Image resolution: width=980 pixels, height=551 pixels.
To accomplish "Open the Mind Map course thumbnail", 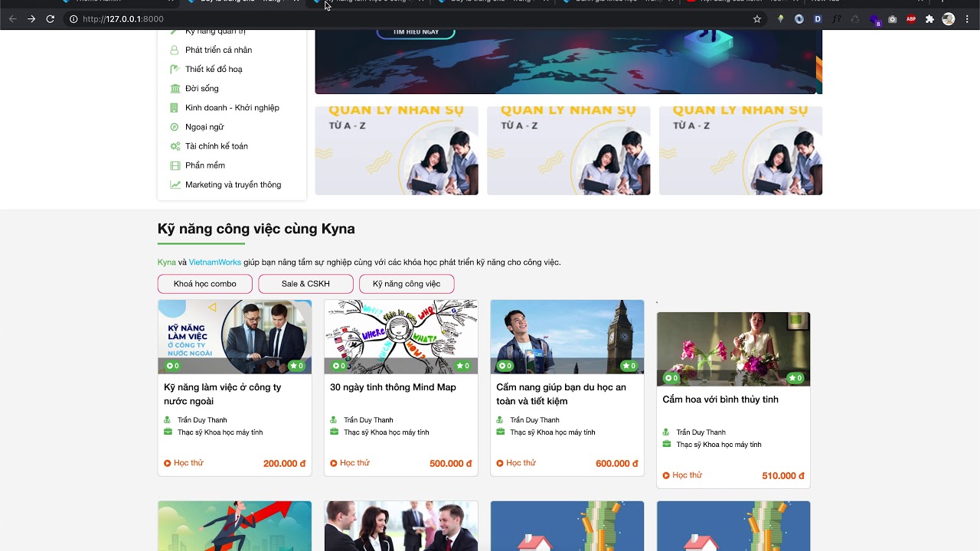I will [400, 337].
